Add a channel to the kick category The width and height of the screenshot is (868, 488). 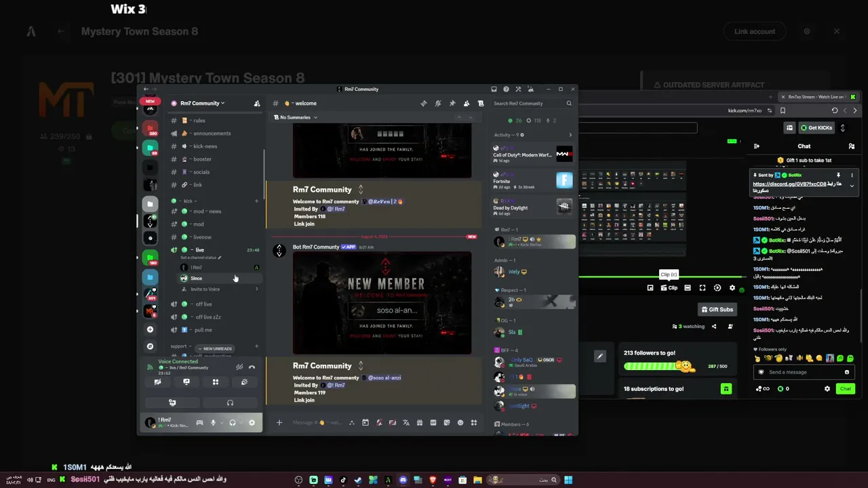[256, 201]
